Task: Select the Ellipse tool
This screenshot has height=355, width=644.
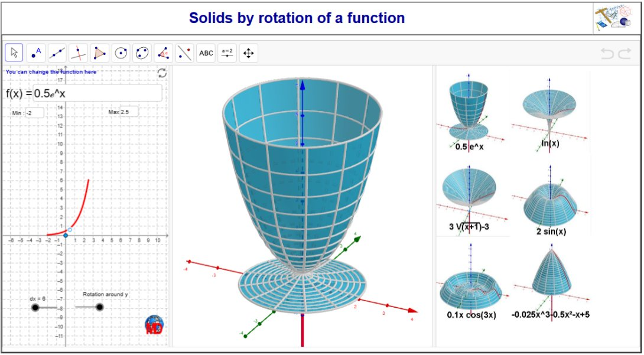Action: (x=141, y=52)
